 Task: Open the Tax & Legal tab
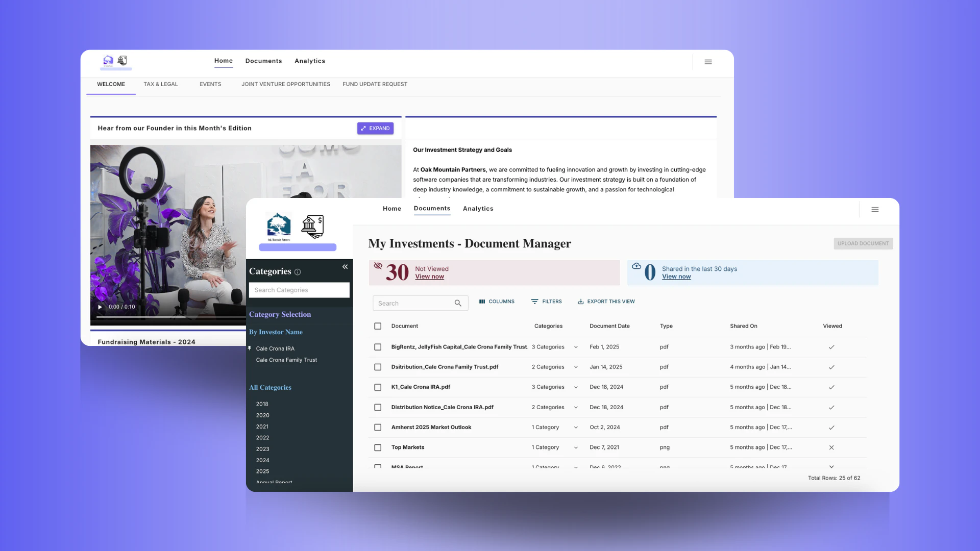point(160,84)
